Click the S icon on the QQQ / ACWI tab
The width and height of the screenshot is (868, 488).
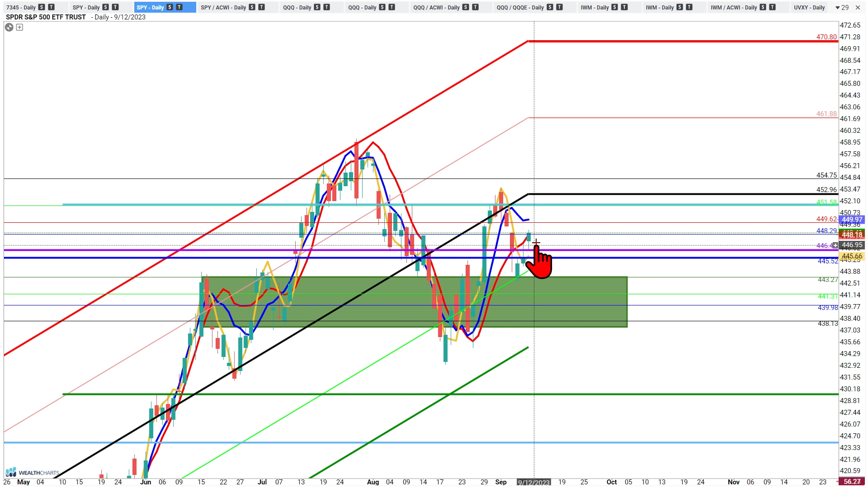[x=466, y=7]
